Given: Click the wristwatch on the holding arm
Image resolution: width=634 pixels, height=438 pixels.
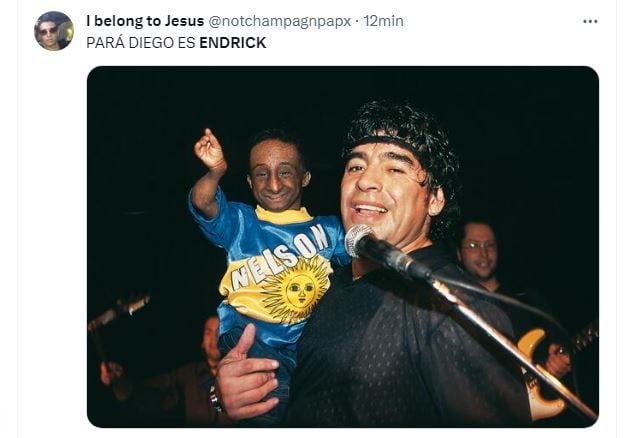Looking at the screenshot, I should tap(215, 399).
